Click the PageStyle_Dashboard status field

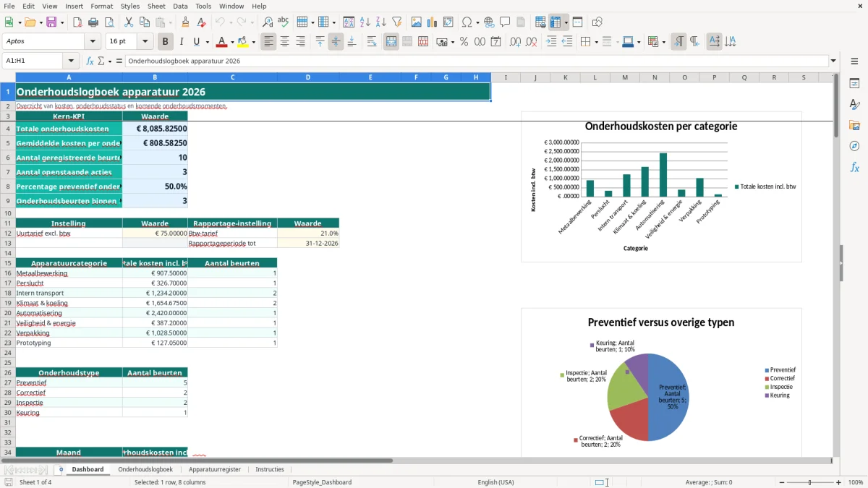coord(322,482)
